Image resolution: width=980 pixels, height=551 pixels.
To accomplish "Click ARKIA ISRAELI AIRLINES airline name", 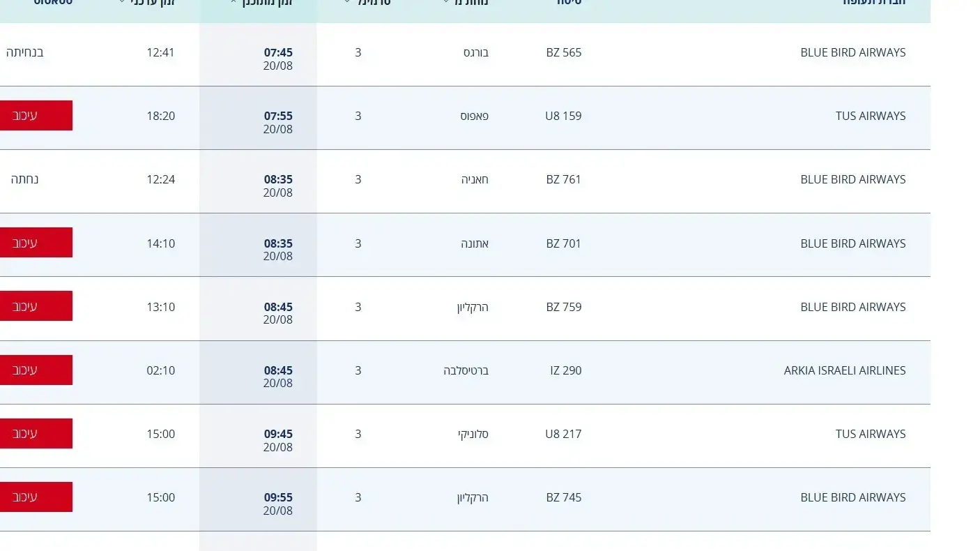I will pos(845,370).
